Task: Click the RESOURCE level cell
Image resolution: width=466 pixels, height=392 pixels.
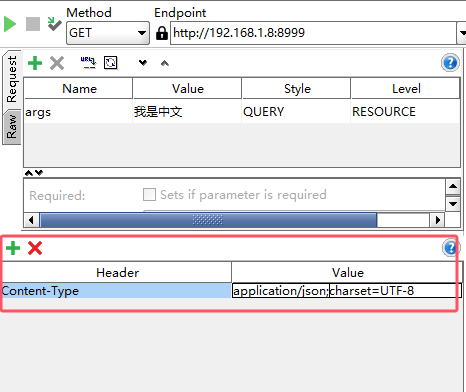Action: pyautogui.click(x=405, y=112)
